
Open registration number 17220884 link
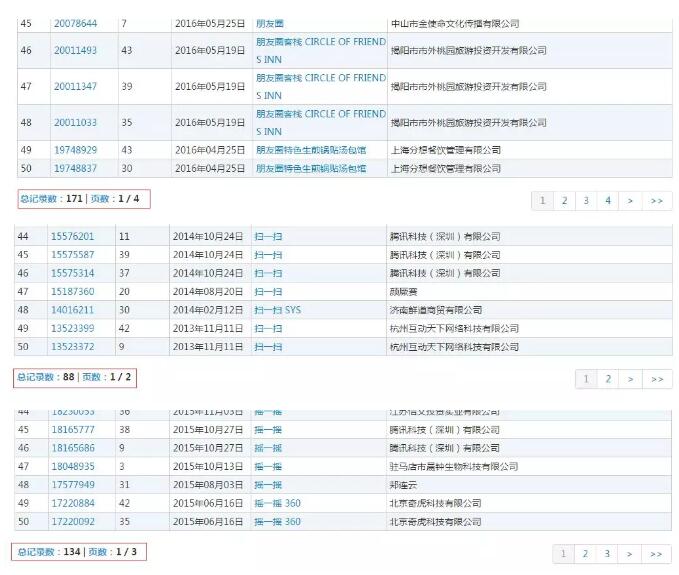click(73, 503)
